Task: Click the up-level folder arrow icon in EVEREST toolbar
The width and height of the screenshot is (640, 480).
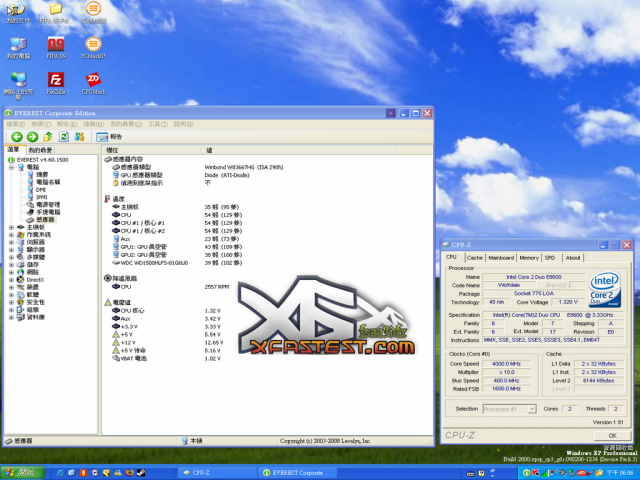Action: [x=48, y=137]
